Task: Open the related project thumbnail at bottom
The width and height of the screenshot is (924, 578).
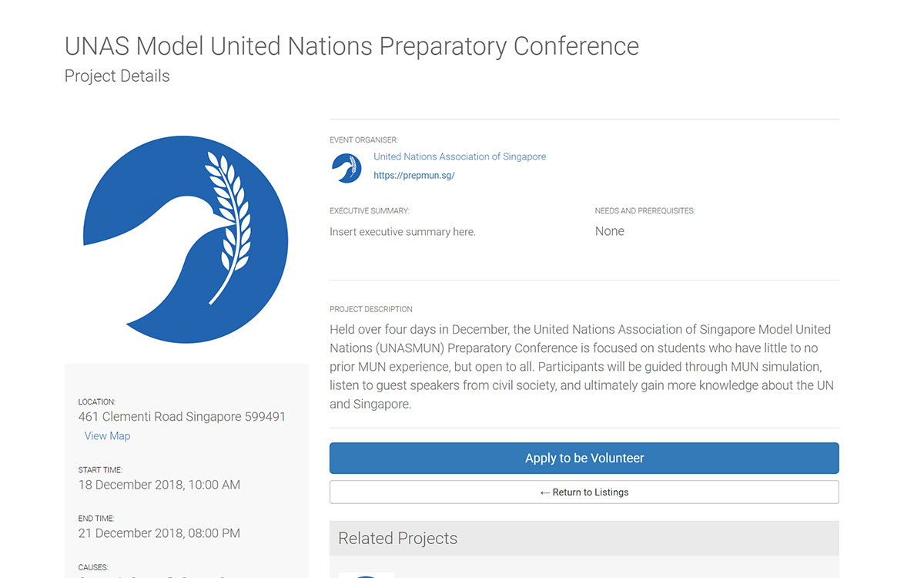Action: [367, 575]
